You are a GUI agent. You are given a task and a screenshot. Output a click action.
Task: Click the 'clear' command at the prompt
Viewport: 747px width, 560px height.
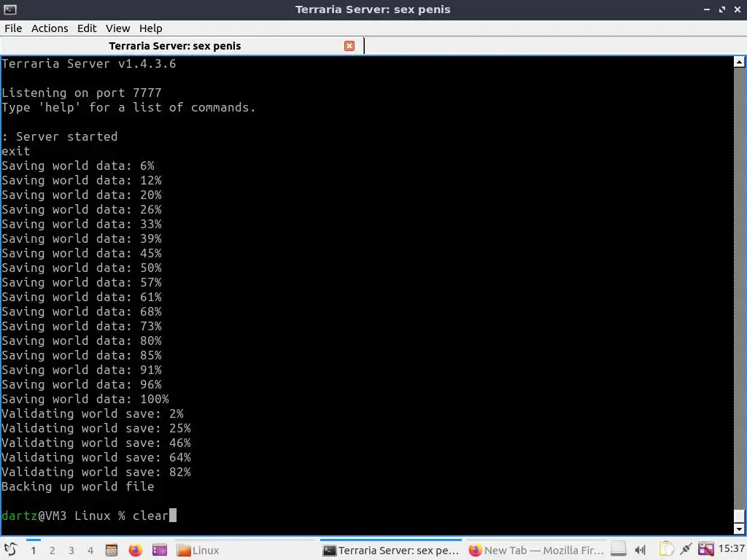(x=150, y=516)
